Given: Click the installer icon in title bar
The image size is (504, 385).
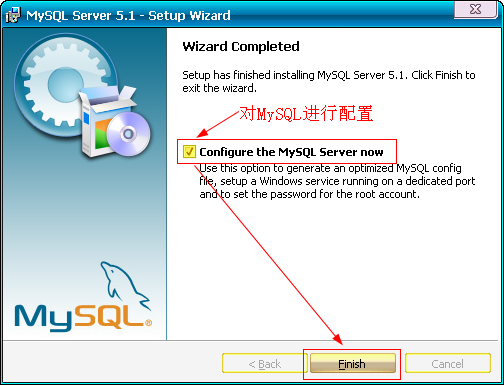Looking at the screenshot, I should [13, 15].
